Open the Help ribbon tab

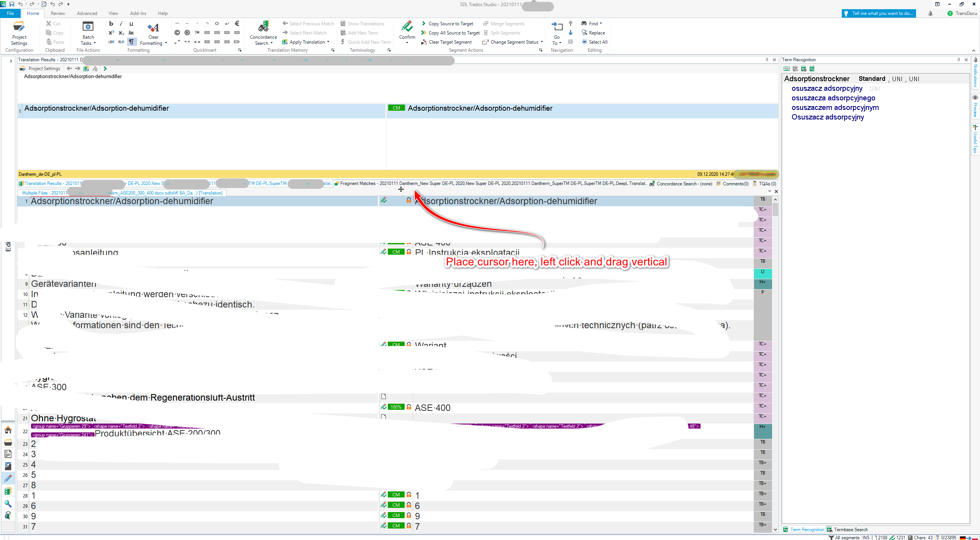[x=163, y=13]
